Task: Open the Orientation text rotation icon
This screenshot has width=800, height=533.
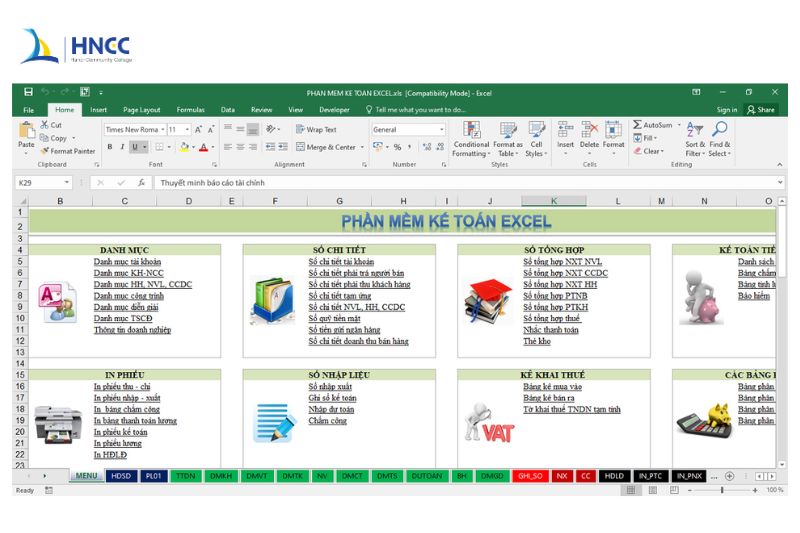Action: coord(270,130)
